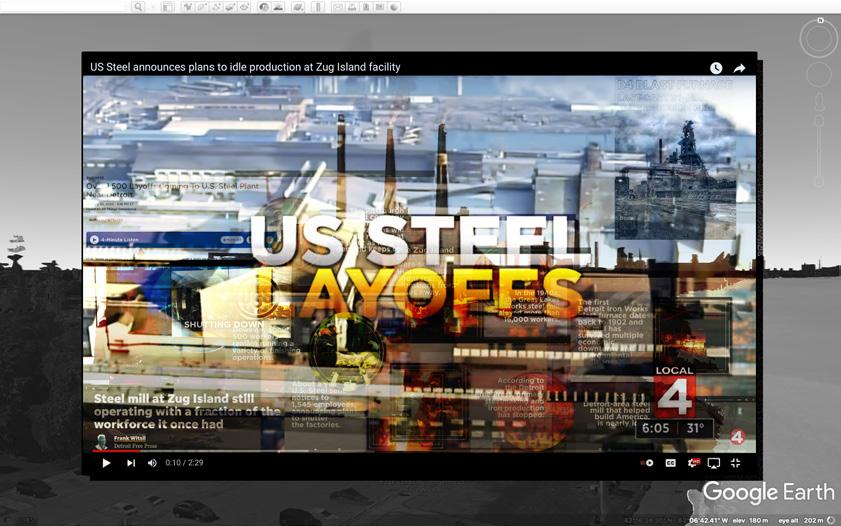The height and width of the screenshot is (526, 841).
Task: Click the 0:10 / 2:29 time display
Action: click(184, 463)
